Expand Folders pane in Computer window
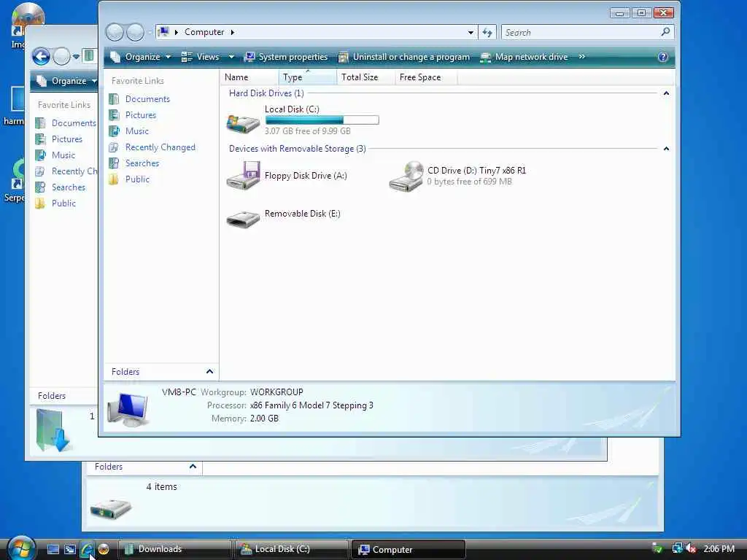Screen dimensions: 747x560 pos(209,371)
